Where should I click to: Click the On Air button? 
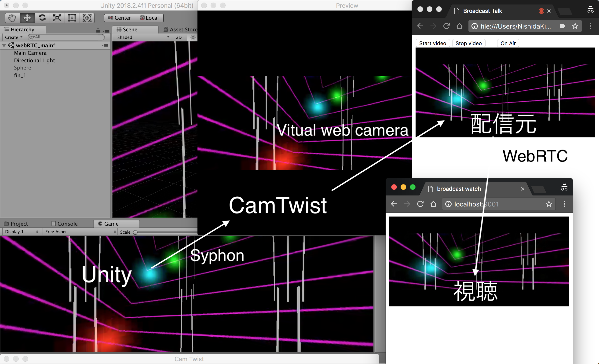coord(508,43)
